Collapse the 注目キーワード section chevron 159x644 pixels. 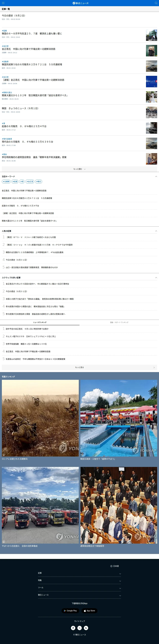coord(156,176)
